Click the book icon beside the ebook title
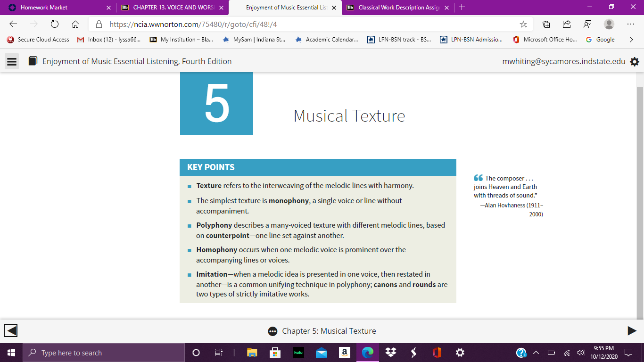The image size is (644, 362). coord(33,61)
